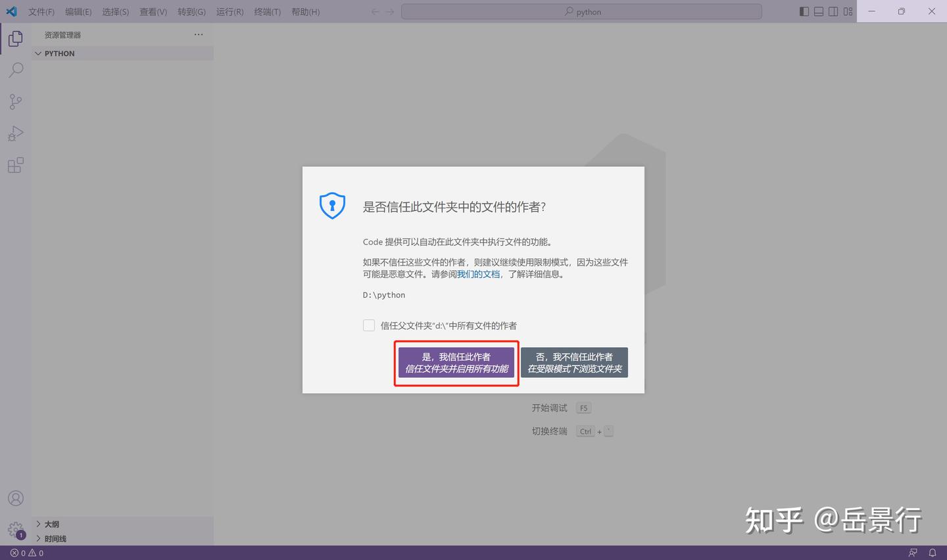Screen dimensions: 947x560
Task: Enable trusting parent folder d:\ authors
Action: coord(369,325)
